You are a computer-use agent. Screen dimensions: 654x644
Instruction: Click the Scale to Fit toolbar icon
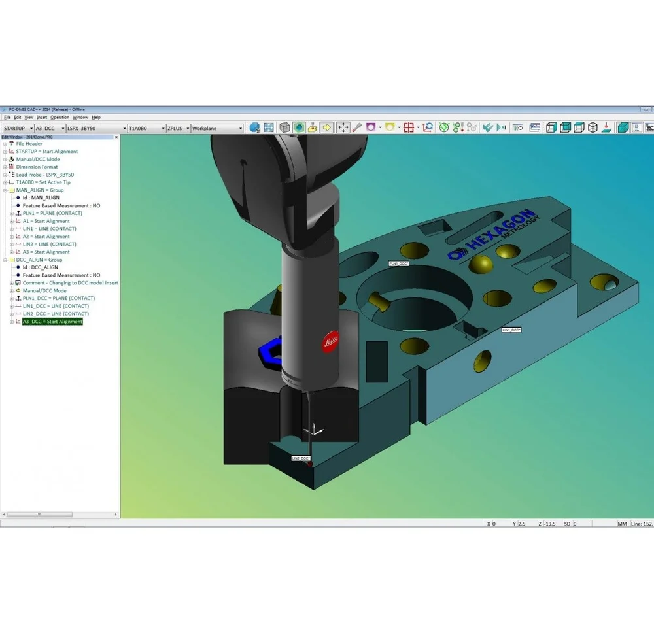click(269, 127)
